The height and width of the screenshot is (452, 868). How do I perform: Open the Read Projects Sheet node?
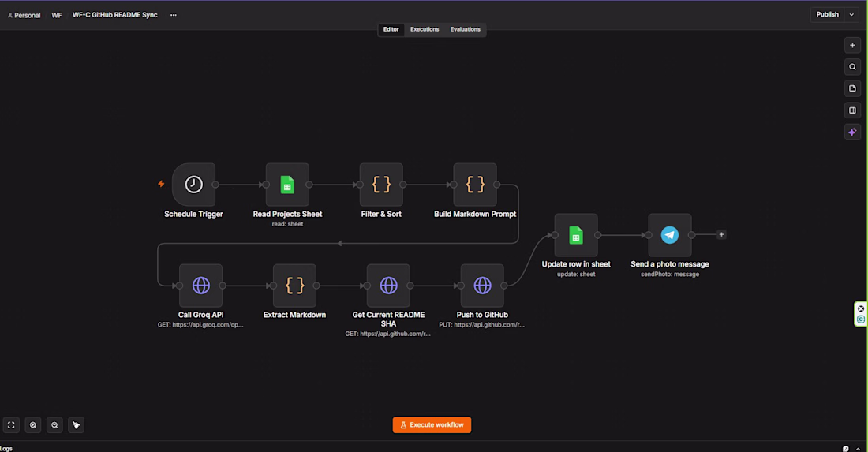point(287,185)
